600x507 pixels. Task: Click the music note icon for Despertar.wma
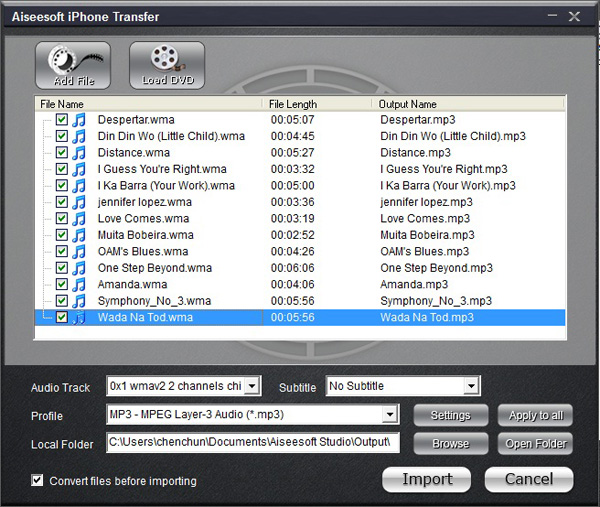[x=79, y=120]
